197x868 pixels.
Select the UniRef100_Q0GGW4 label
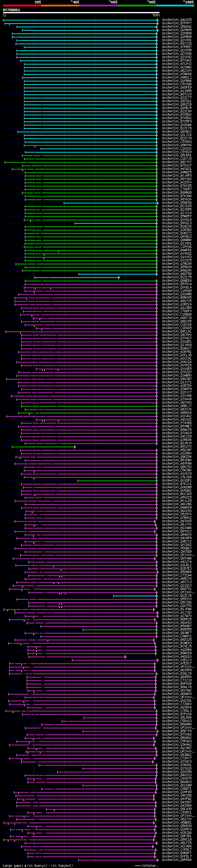click(x=177, y=125)
